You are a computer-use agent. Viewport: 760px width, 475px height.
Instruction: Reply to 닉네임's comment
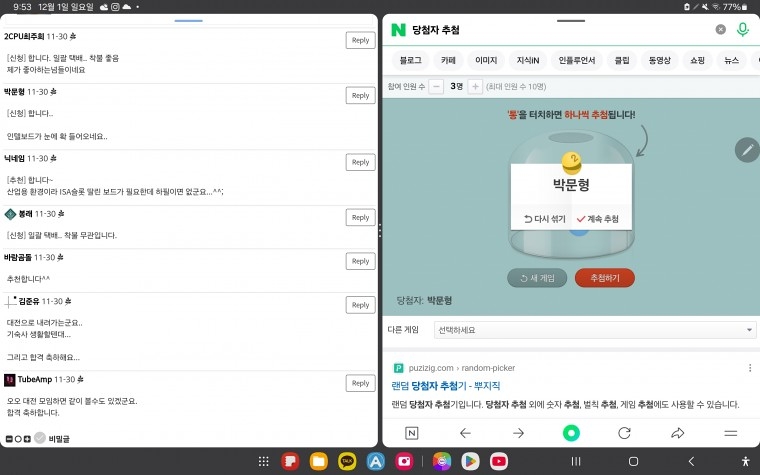(360, 162)
